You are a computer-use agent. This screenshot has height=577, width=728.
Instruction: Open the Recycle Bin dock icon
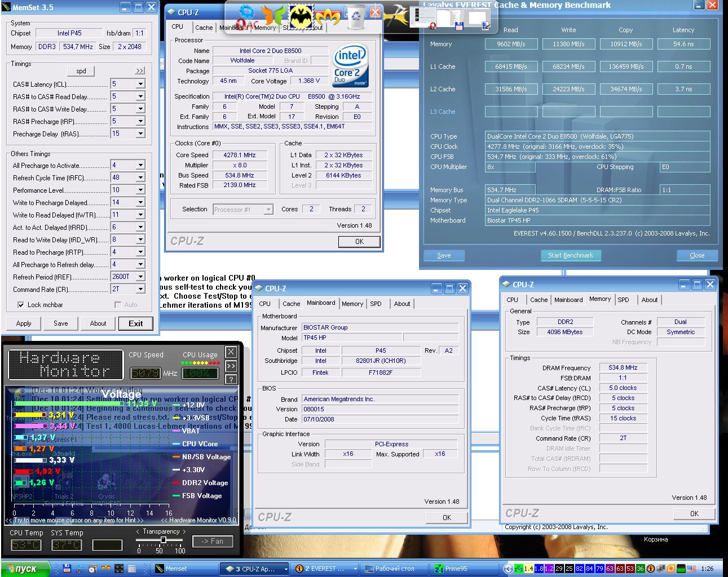pyautogui.click(x=355, y=16)
